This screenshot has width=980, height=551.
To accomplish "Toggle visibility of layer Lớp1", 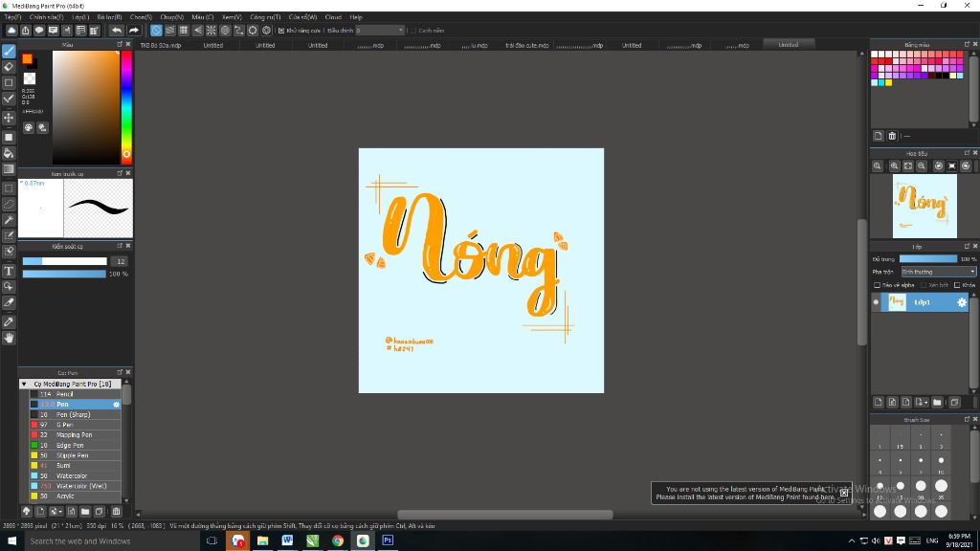I will 877,302.
